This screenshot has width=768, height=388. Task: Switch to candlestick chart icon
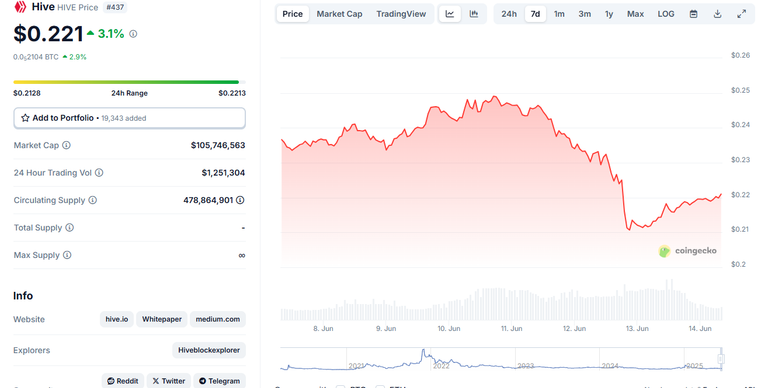(474, 14)
